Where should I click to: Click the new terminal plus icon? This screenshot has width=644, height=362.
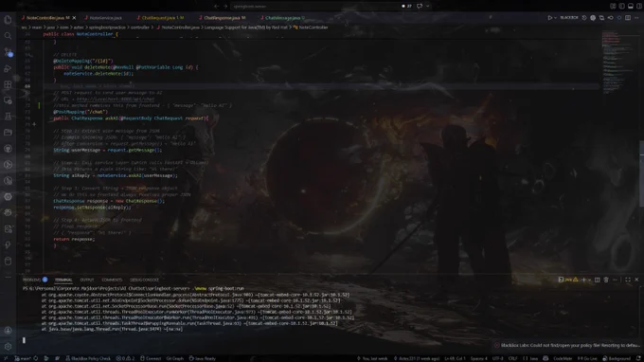pos(583,280)
